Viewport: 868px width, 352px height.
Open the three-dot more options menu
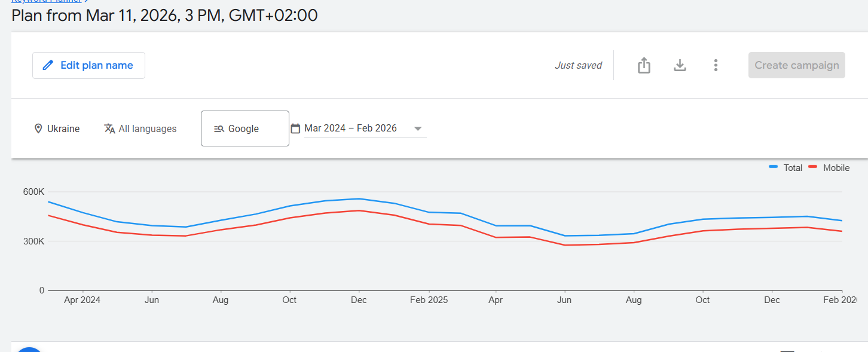716,65
